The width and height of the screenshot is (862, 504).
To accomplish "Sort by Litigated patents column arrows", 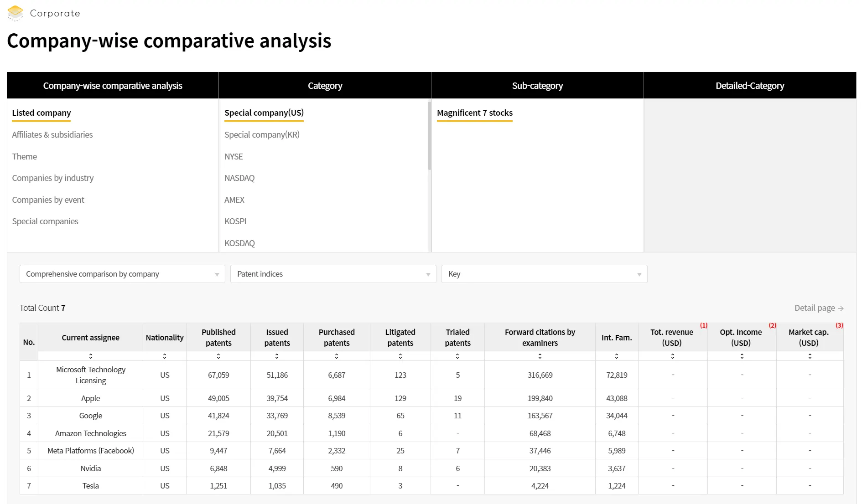I will tap(400, 356).
